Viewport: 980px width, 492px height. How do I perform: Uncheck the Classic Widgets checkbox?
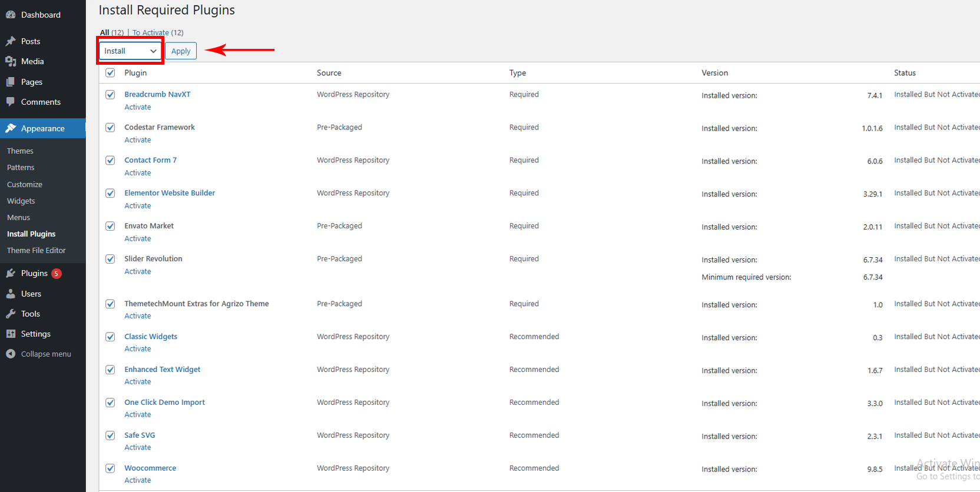(110, 337)
